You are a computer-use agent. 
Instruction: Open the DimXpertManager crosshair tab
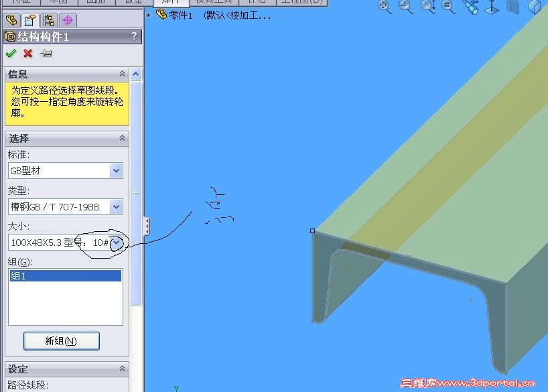point(68,20)
